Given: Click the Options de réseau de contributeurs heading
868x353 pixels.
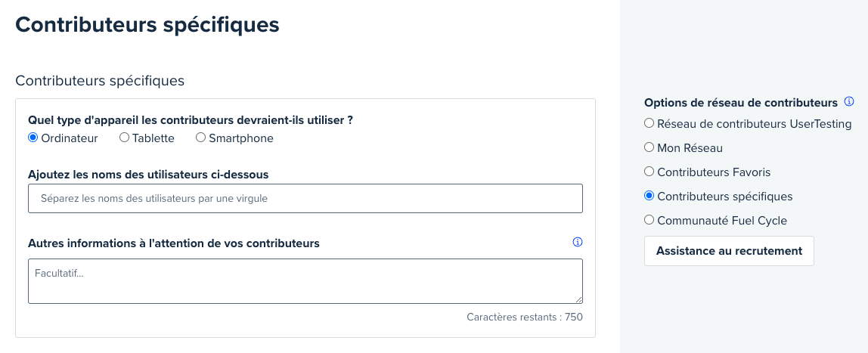Looking at the screenshot, I should 741,103.
